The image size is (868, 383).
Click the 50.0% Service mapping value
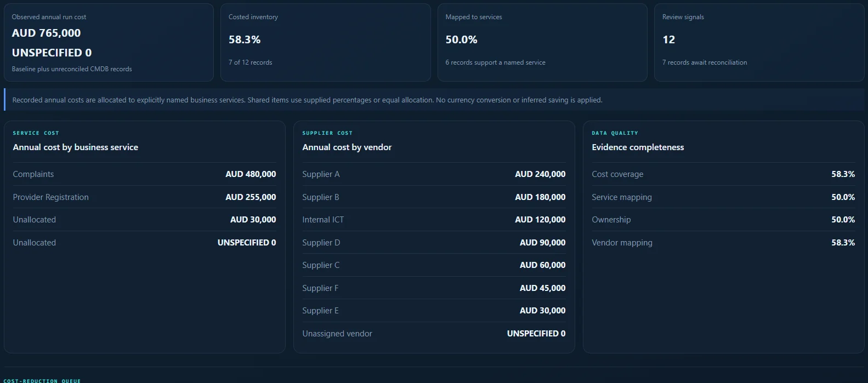843,197
